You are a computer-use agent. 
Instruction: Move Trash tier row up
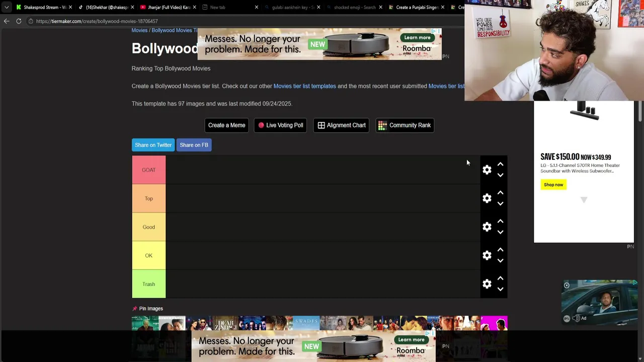click(x=500, y=279)
